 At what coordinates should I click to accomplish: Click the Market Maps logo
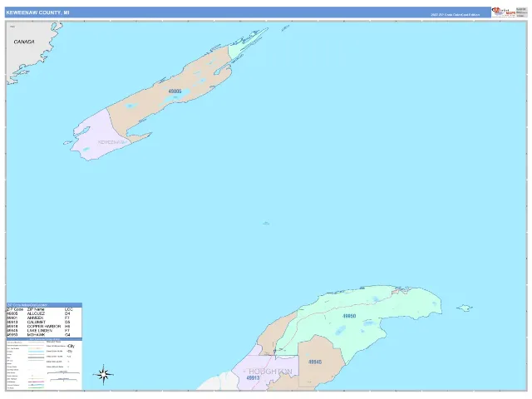point(504,12)
